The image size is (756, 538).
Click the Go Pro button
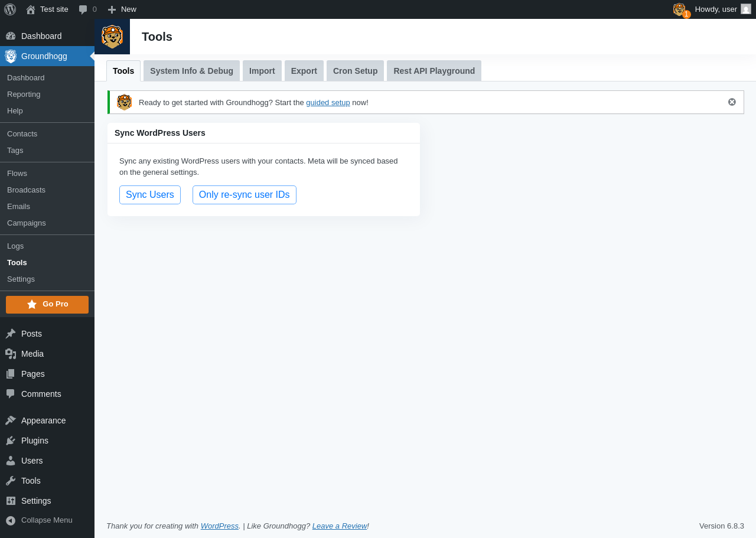pos(47,305)
